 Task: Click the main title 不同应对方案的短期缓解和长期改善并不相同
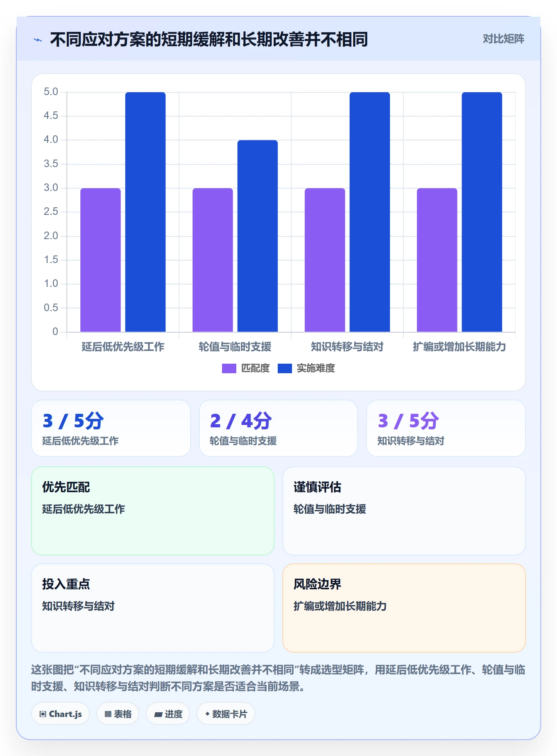pos(209,40)
